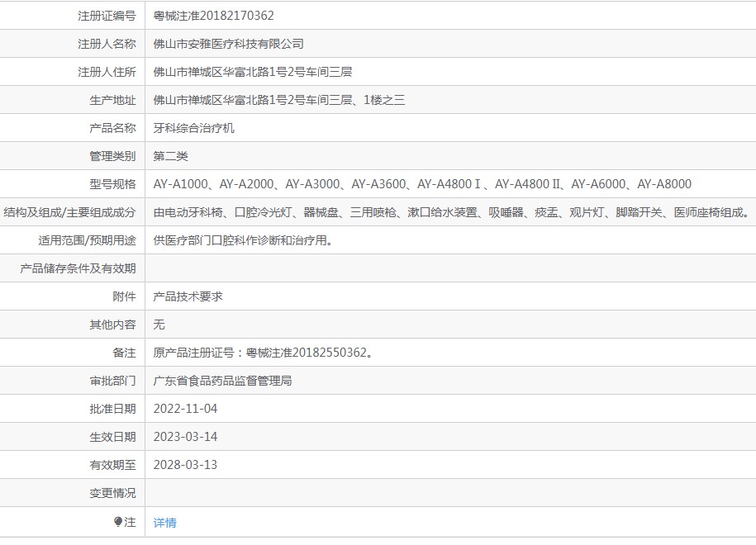Click the 有效期至 row label
Viewport: 756px width, 545px height.
113,465
